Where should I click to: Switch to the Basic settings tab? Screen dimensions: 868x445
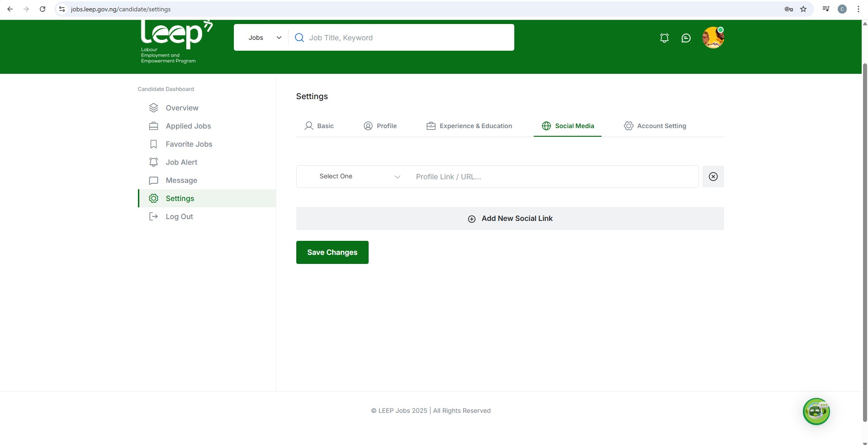click(319, 126)
